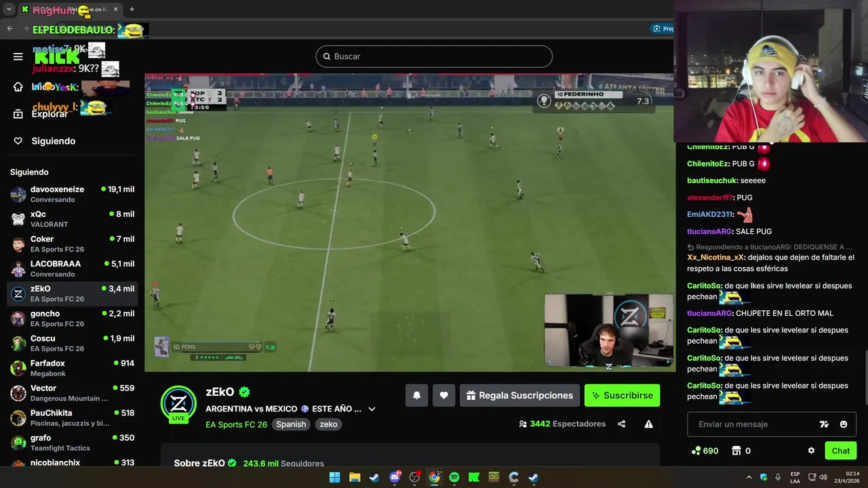Open Discord from taskbar

pyautogui.click(x=395, y=477)
